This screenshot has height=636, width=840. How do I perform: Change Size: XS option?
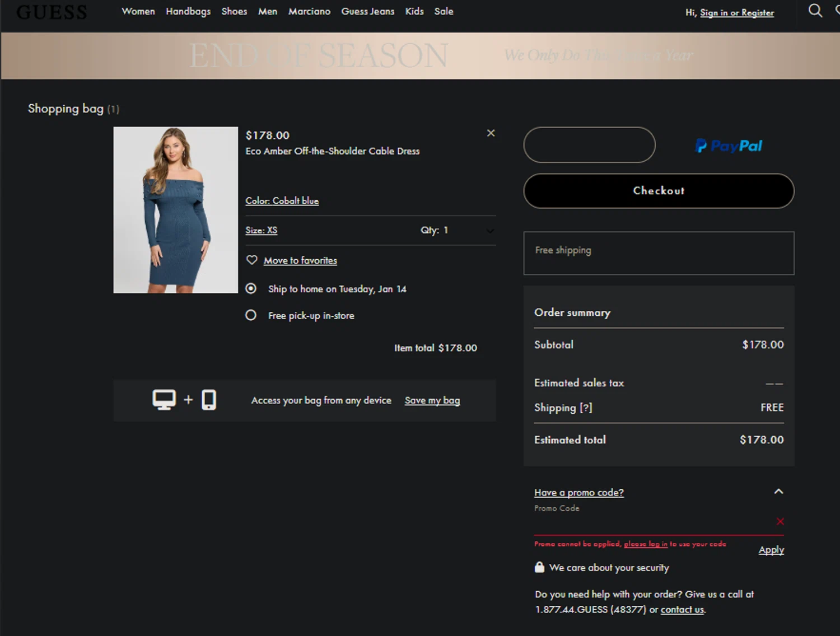tap(261, 230)
